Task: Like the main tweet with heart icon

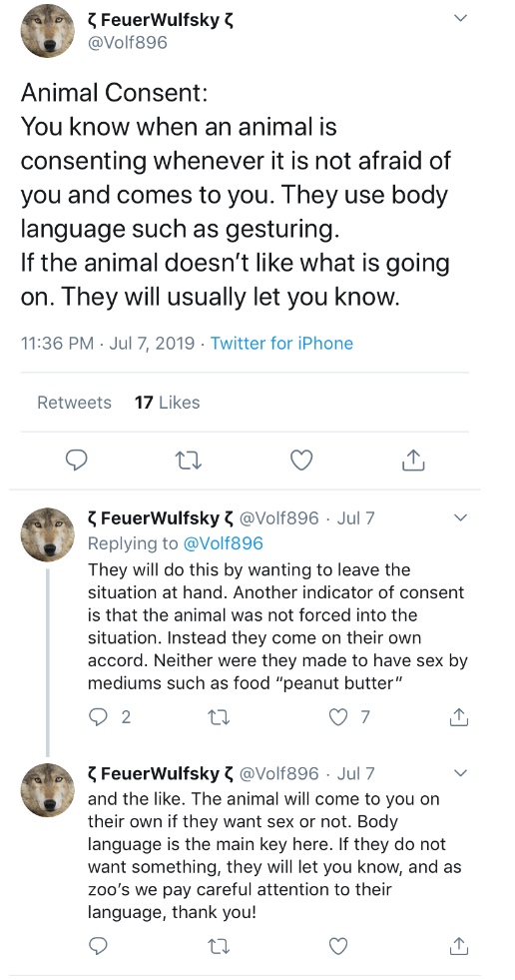Action: click(x=302, y=461)
